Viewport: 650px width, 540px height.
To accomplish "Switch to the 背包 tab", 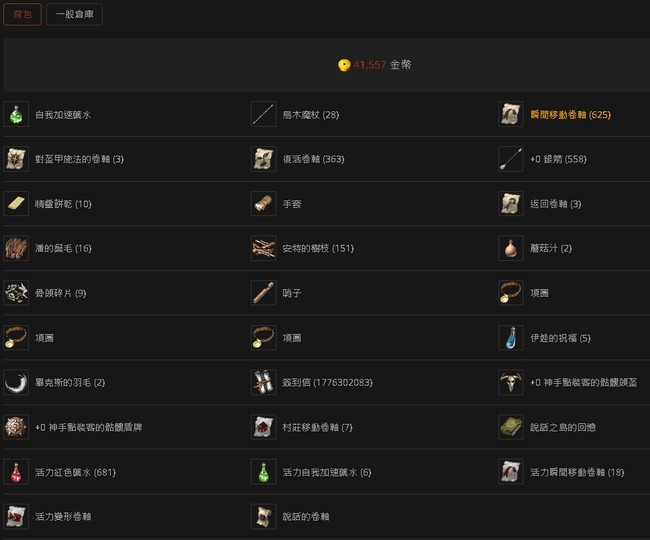I will (22, 15).
